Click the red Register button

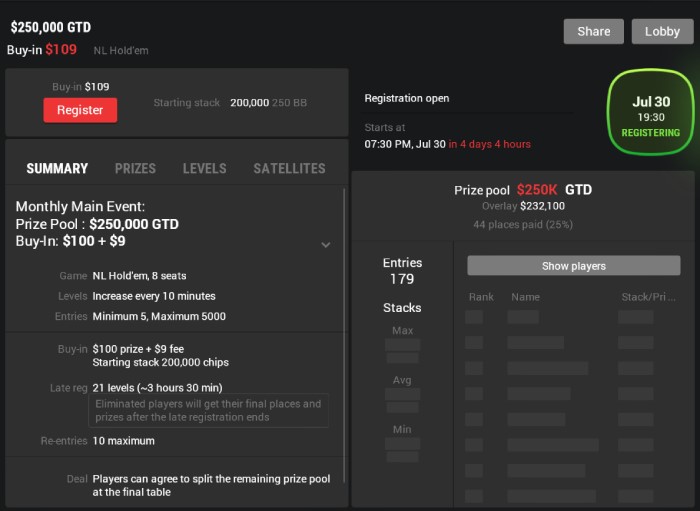(x=80, y=110)
